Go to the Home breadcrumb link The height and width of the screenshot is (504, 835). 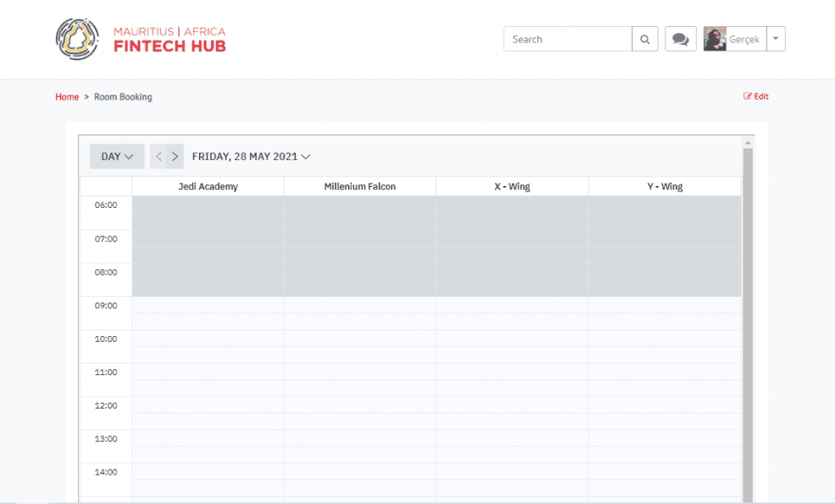[x=67, y=97]
